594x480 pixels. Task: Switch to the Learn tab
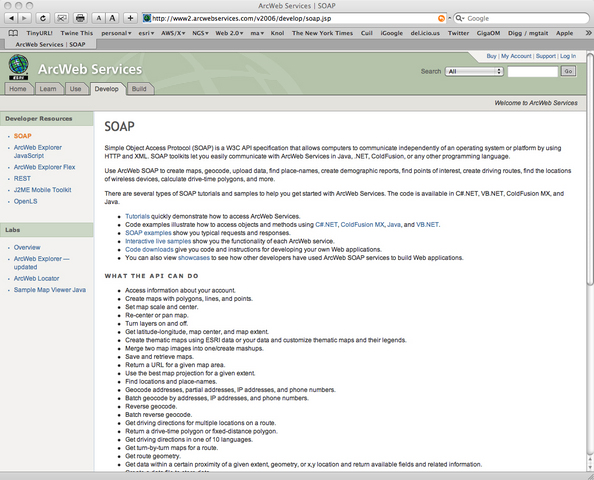pyautogui.click(x=48, y=89)
